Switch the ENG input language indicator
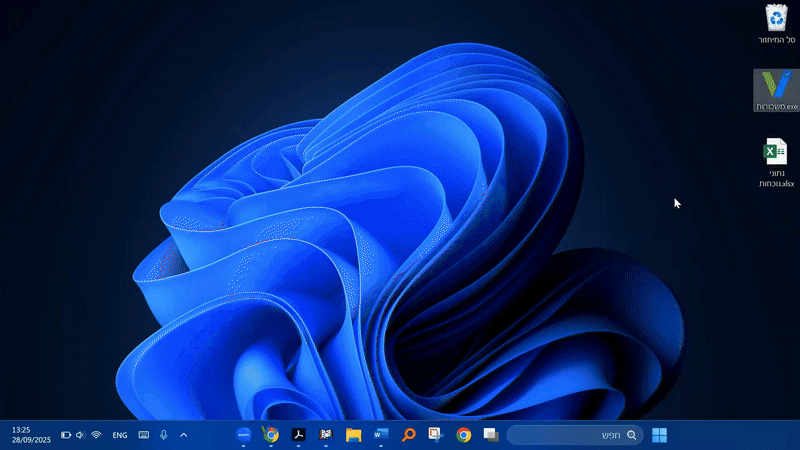The height and width of the screenshot is (450, 800). [120, 435]
